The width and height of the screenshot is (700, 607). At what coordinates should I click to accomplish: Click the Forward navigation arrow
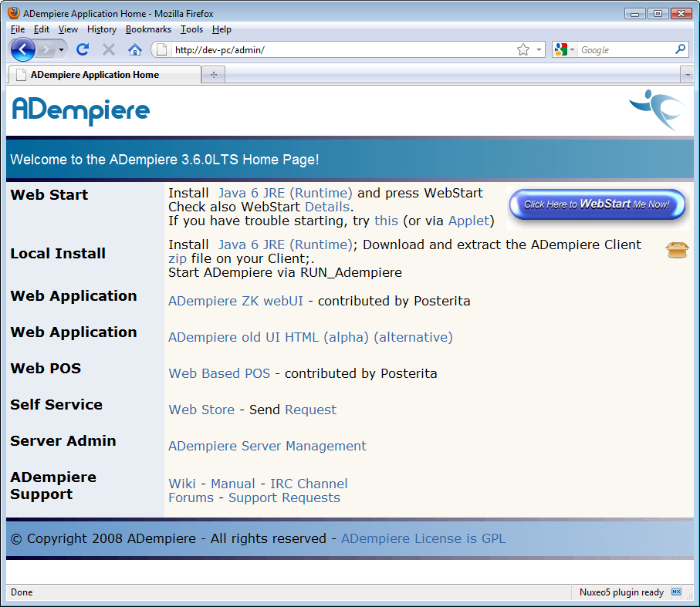(x=46, y=49)
